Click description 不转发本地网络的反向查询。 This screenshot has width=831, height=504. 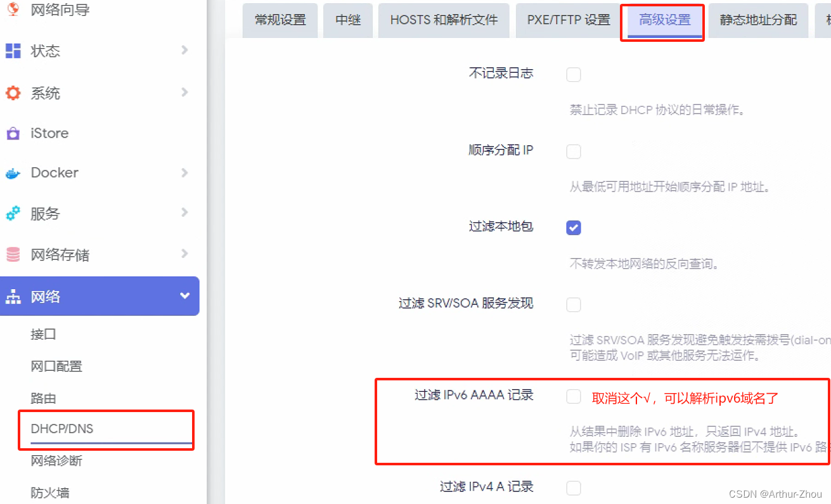[645, 264]
